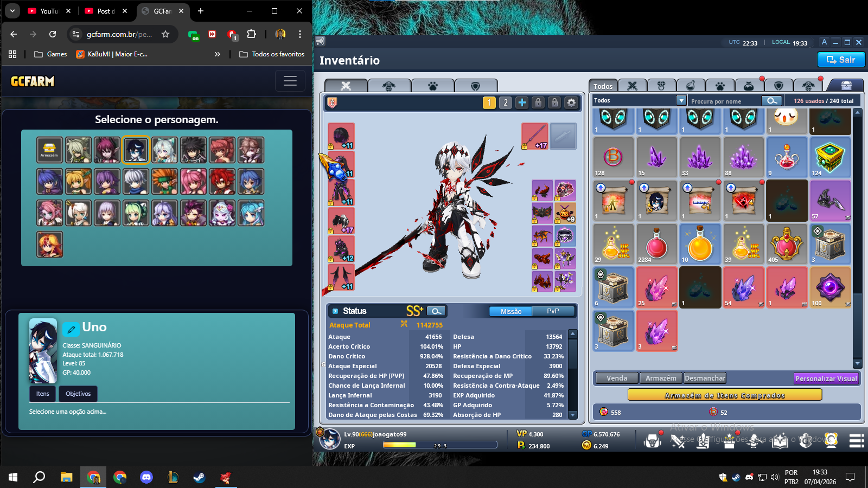Click the status list scroll-down arrow
The height and width of the screenshot is (488, 868).
coord(573,415)
